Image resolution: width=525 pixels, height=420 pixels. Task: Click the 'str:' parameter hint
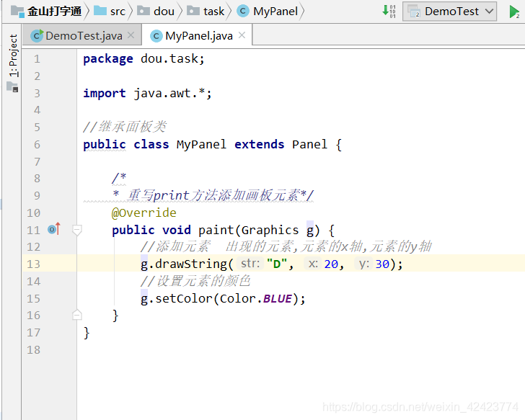[250, 264]
